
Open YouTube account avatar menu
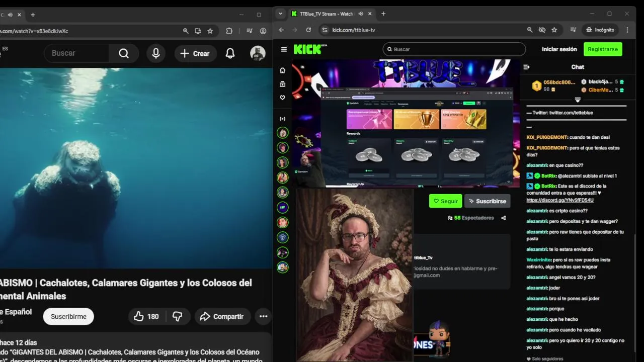pyautogui.click(x=258, y=53)
